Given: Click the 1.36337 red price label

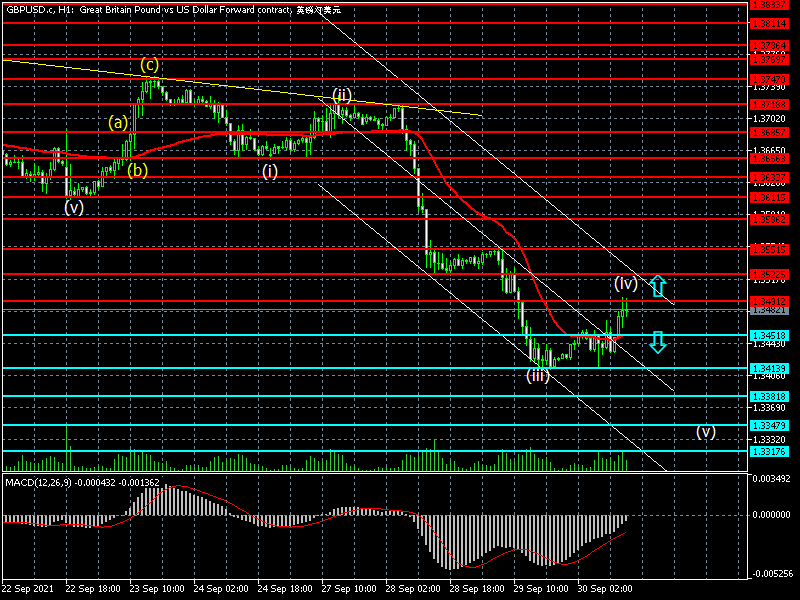Looking at the screenshot, I should pos(770,178).
